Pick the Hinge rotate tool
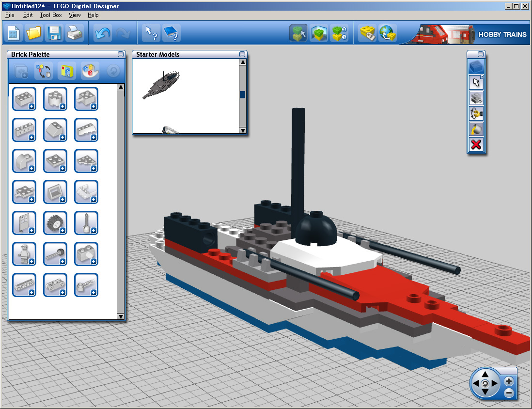The width and height of the screenshot is (532, 409). coord(476,113)
